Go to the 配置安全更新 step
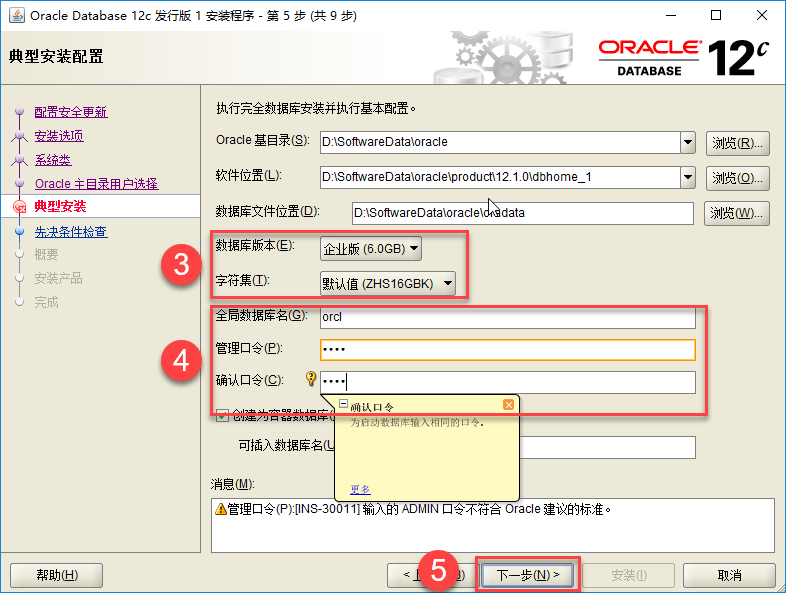The image size is (786, 593). (x=71, y=112)
